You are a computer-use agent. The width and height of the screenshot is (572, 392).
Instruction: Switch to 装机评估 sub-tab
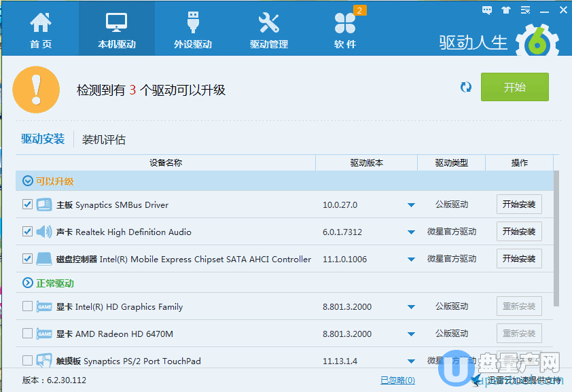pyautogui.click(x=104, y=140)
